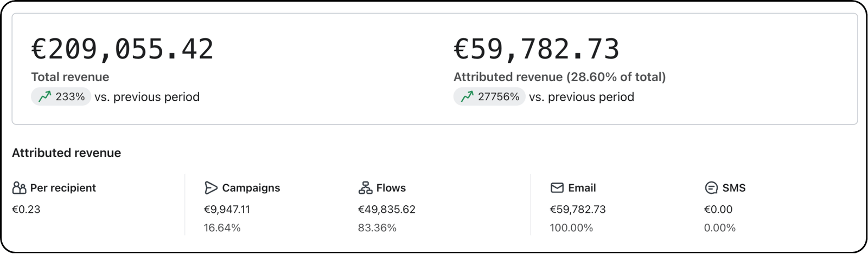Click the green trend arrow beside 27756%
Image resolution: width=868 pixels, height=254 pixels.
pos(467,96)
